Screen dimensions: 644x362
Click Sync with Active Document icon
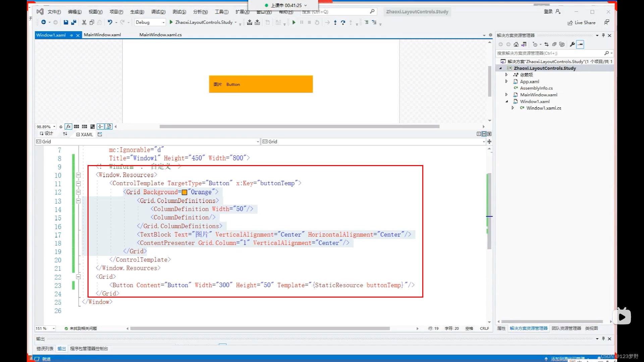[546, 44]
